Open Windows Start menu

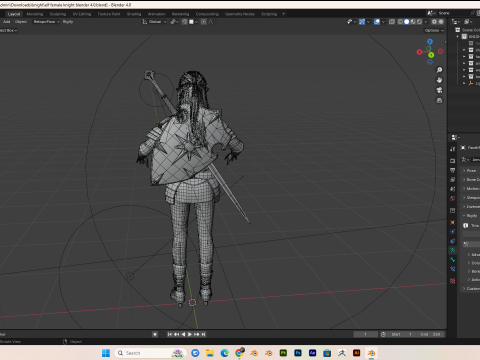point(106,353)
